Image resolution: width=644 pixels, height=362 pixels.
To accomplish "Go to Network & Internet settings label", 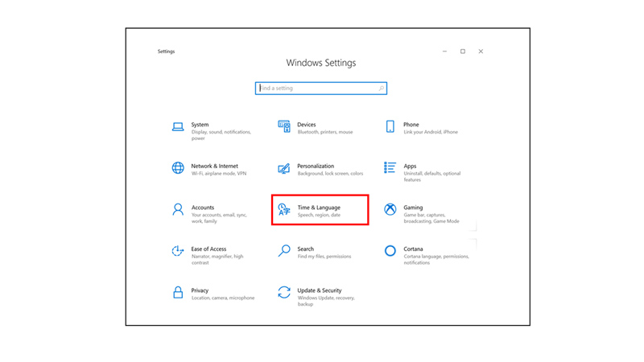I will click(214, 167).
